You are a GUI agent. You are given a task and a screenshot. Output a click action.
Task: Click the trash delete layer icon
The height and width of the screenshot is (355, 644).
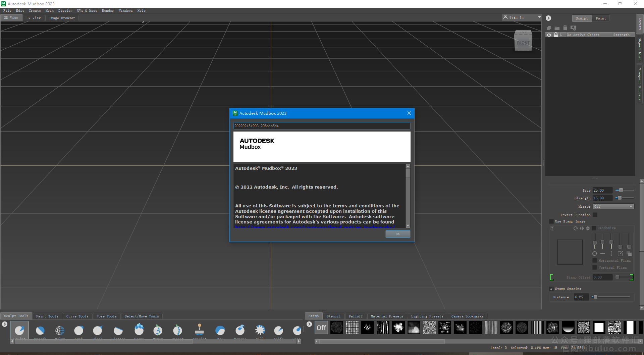[565, 28]
